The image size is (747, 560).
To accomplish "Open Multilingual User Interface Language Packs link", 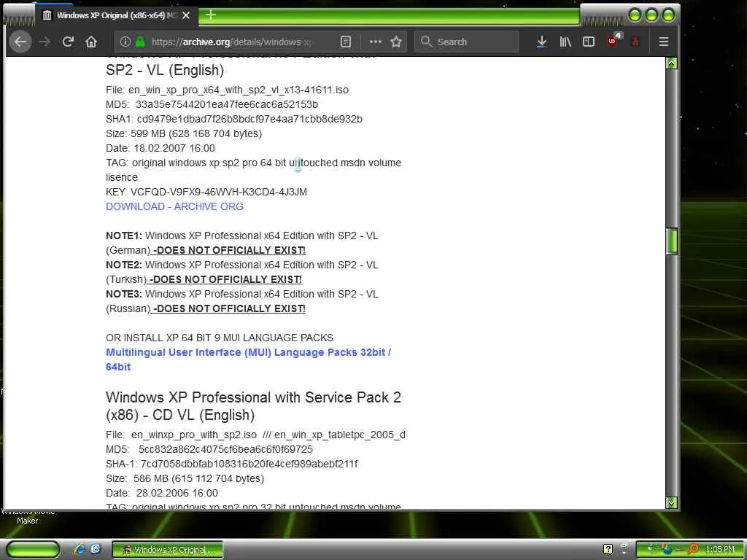I will pyautogui.click(x=248, y=359).
